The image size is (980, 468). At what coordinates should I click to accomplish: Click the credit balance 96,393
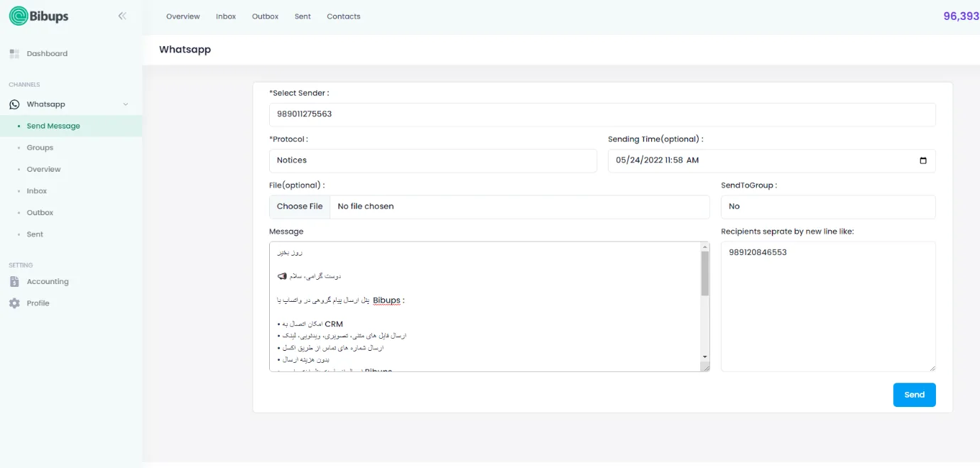[x=962, y=16]
